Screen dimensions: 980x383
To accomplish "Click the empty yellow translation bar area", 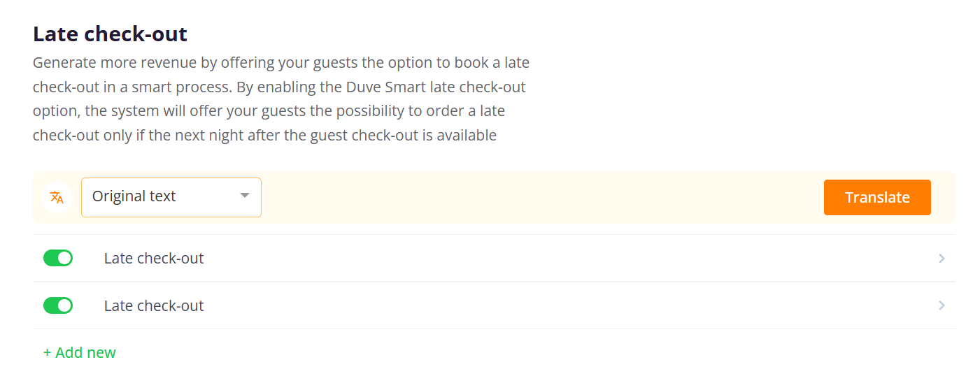I will (x=539, y=198).
